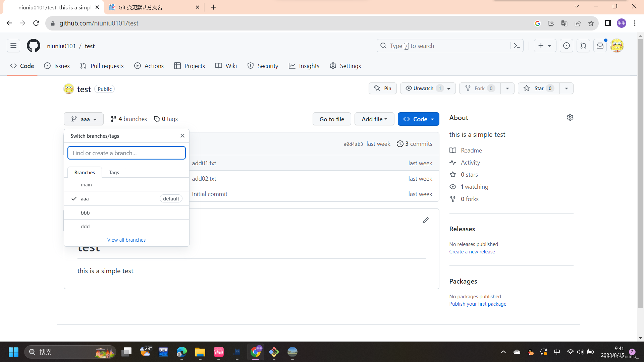Click Publish your first package link
This screenshot has width=644, height=362.
point(478,304)
